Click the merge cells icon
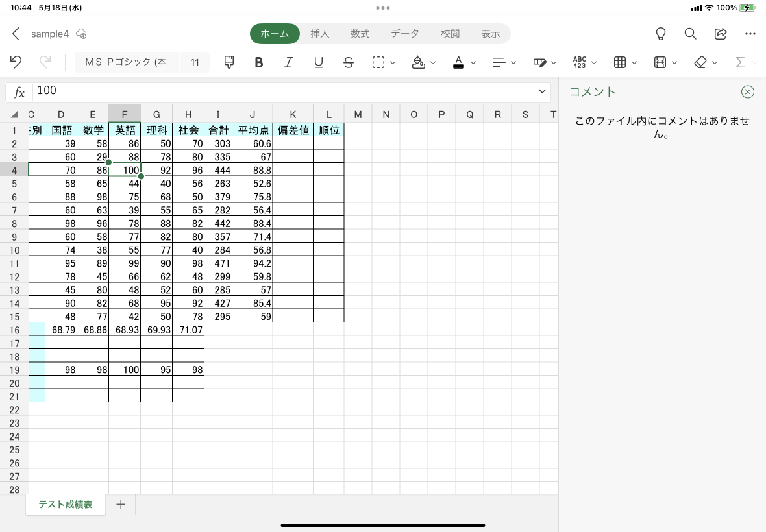The image size is (766, 532). pos(539,62)
